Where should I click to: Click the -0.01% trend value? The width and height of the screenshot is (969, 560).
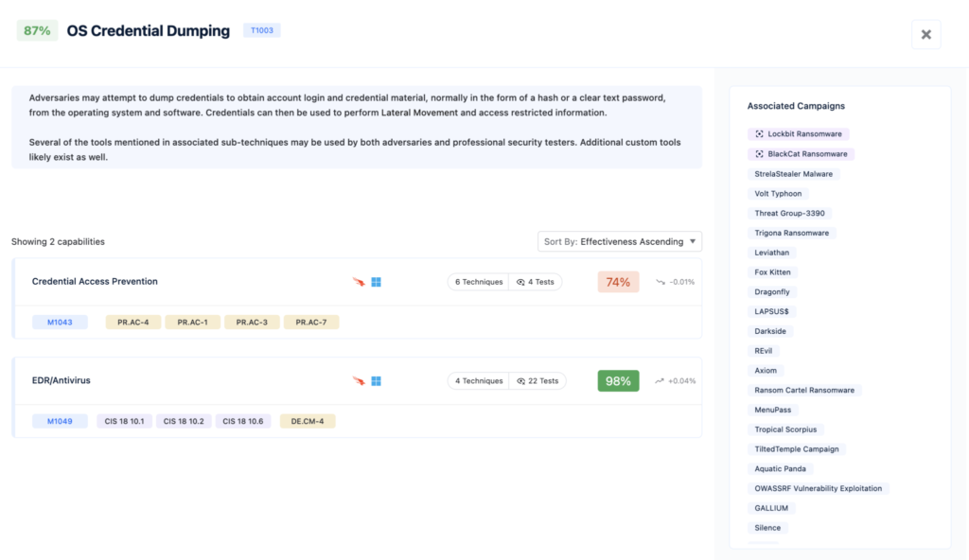682,282
